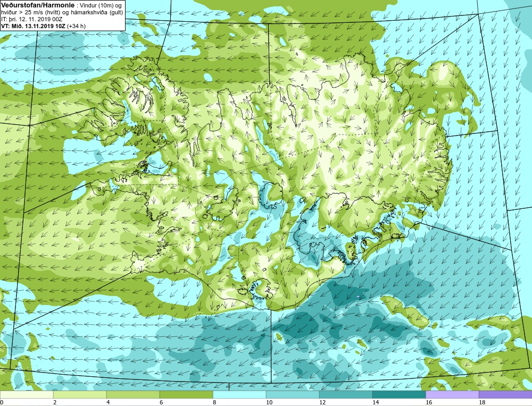The width and height of the screenshot is (532, 406).
Task: Click the 14–16 m/s dark teal legend swatch
Action: tap(399, 395)
